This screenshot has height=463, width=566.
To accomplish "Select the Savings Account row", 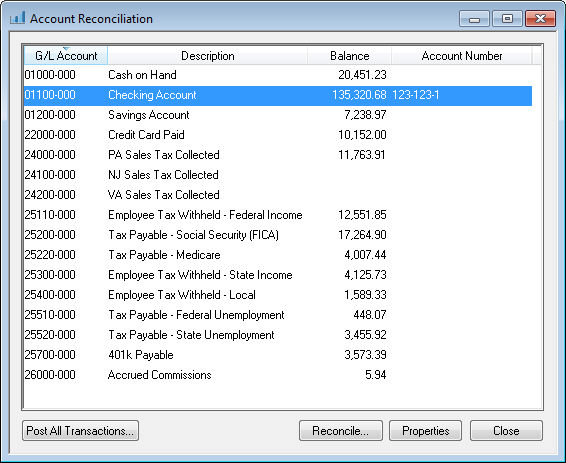I will coord(278,115).
